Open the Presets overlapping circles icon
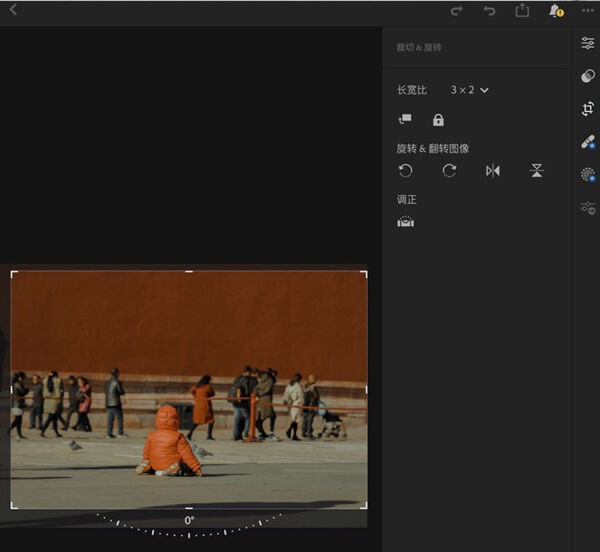The height and width of the screenshot is (552, 600). [588, 76]
